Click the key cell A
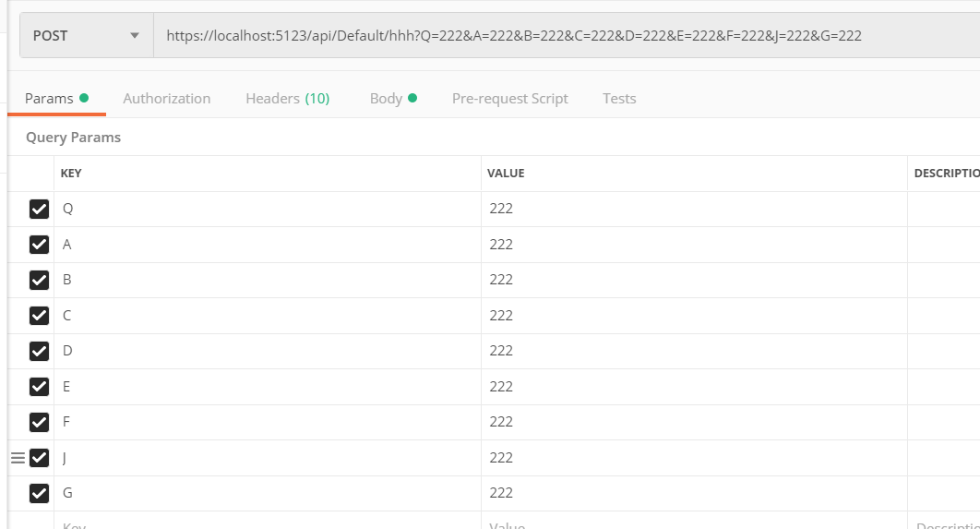The width and height of the screenshot is (980, 529). pos(268,245)
